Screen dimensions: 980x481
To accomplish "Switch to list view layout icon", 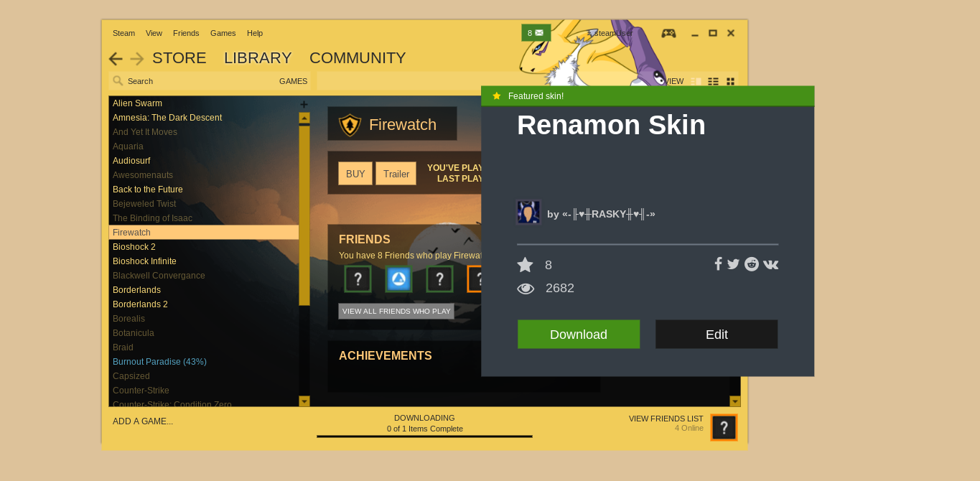I will click(713, 81).
